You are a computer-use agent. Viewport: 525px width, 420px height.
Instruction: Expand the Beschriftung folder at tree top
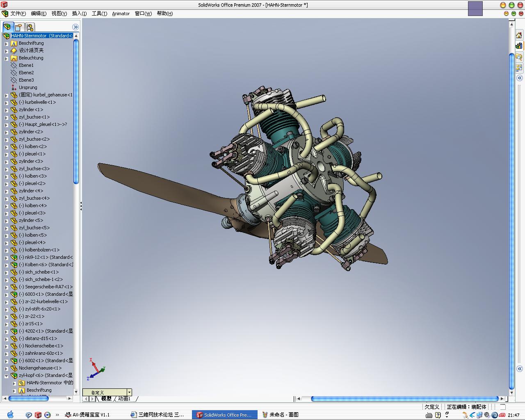coord(6,43)
